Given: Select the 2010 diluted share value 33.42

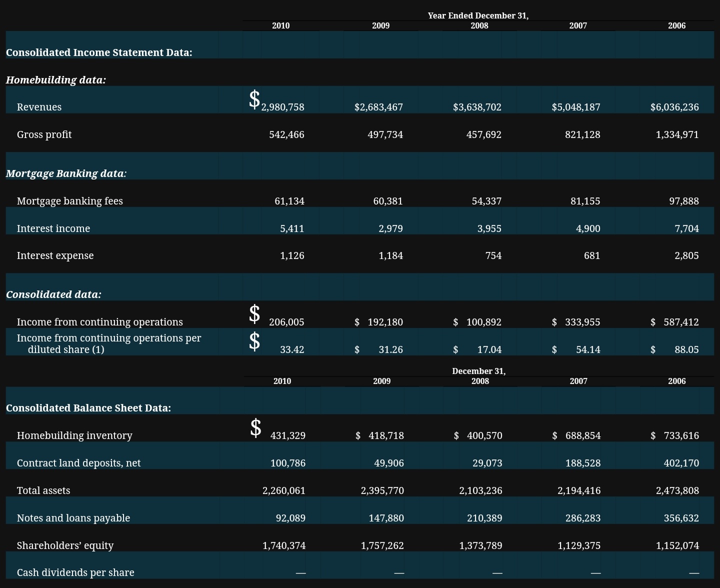Looking at the screenshot, I should (x=292, y=349).
